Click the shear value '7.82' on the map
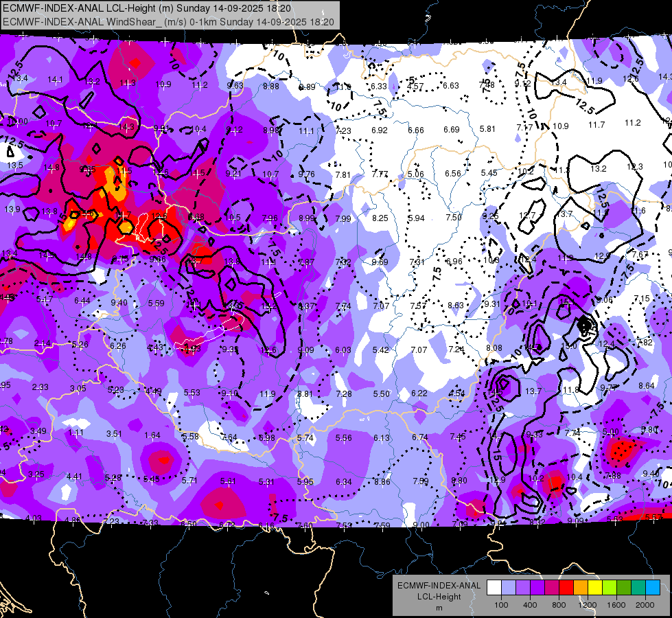 click(645, 342)
